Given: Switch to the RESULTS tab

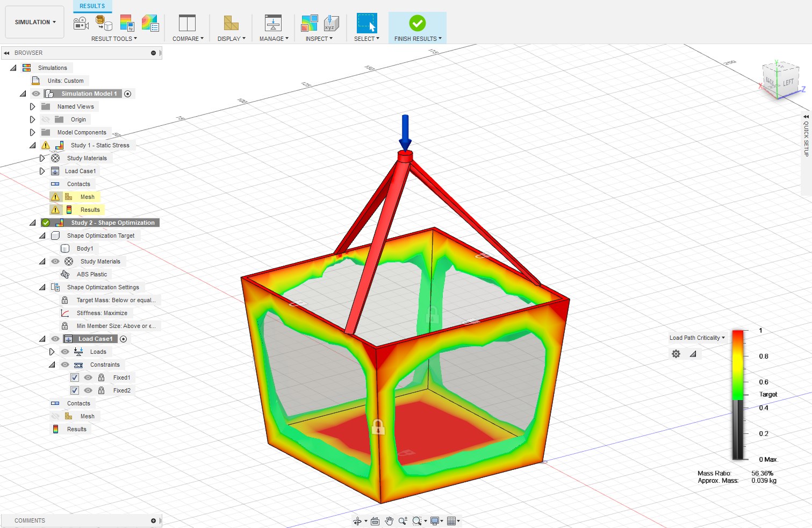Looking at the screenshot, I should point(92,6).
